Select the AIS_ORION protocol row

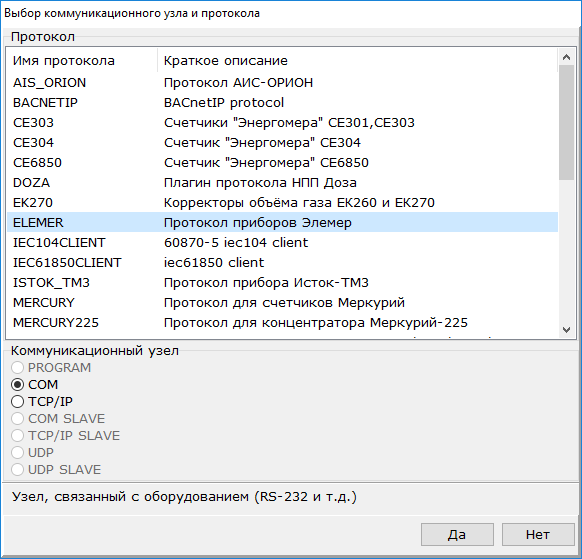coord(282,82)
